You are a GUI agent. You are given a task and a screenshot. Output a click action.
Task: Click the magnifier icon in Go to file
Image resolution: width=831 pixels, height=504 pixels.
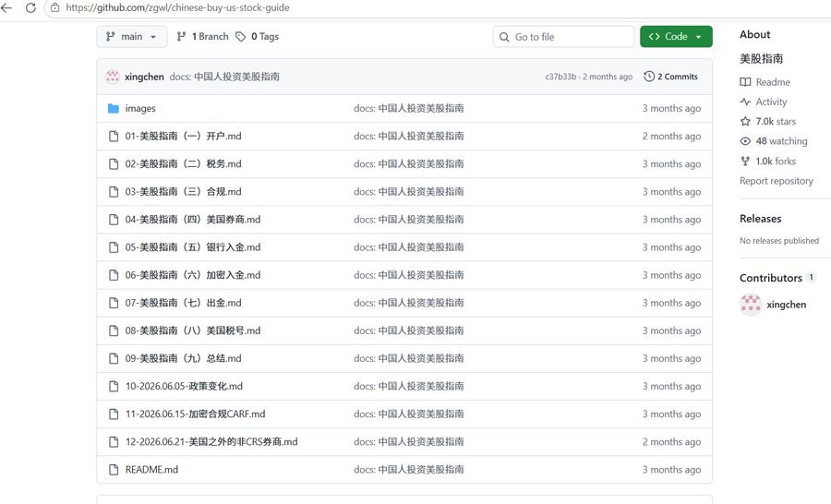pyautogui.click(x=504, y=37)
